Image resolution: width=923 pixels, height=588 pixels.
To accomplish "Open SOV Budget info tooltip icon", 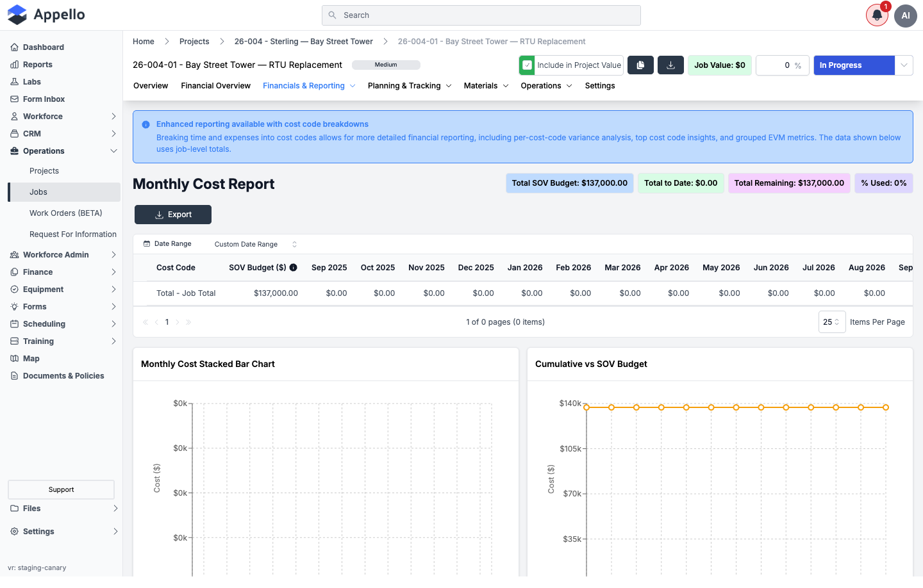I will pyautogui.click(x=294, y=268).
